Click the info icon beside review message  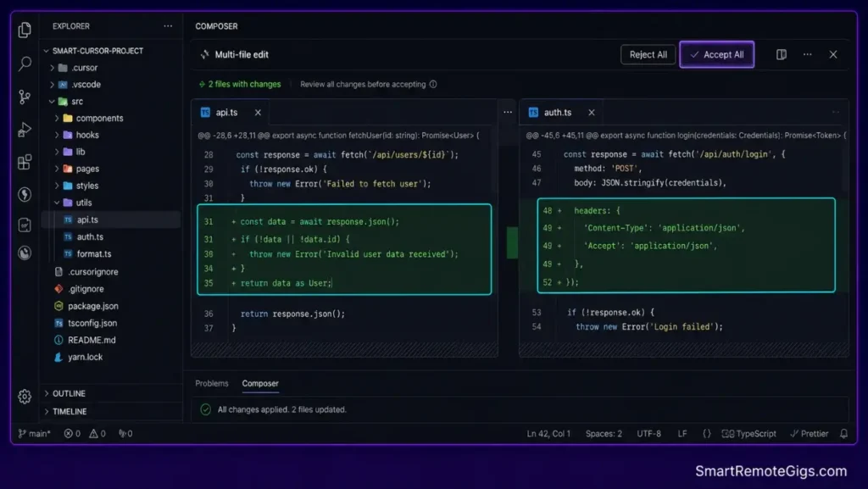click(x=433, y=84)
